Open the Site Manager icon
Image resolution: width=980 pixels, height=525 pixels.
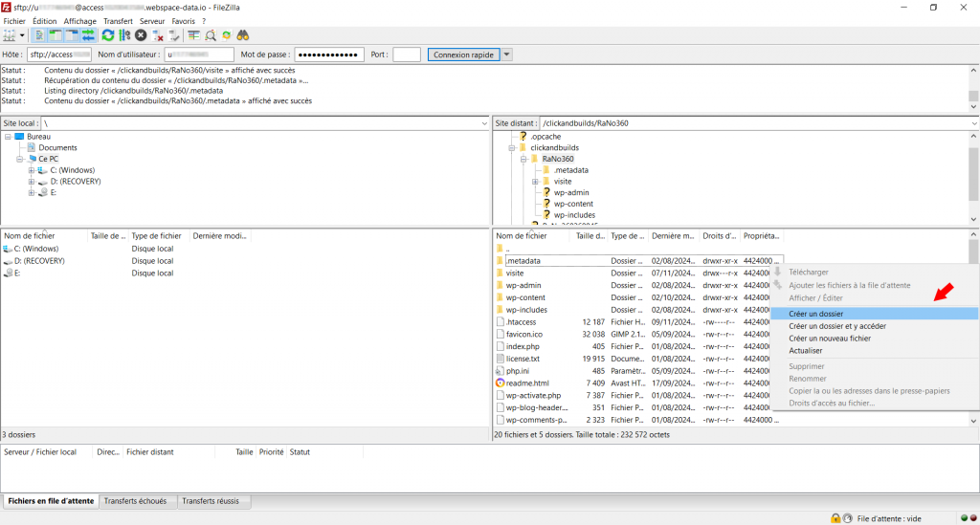pyautogui.click(x=10, y=35)
